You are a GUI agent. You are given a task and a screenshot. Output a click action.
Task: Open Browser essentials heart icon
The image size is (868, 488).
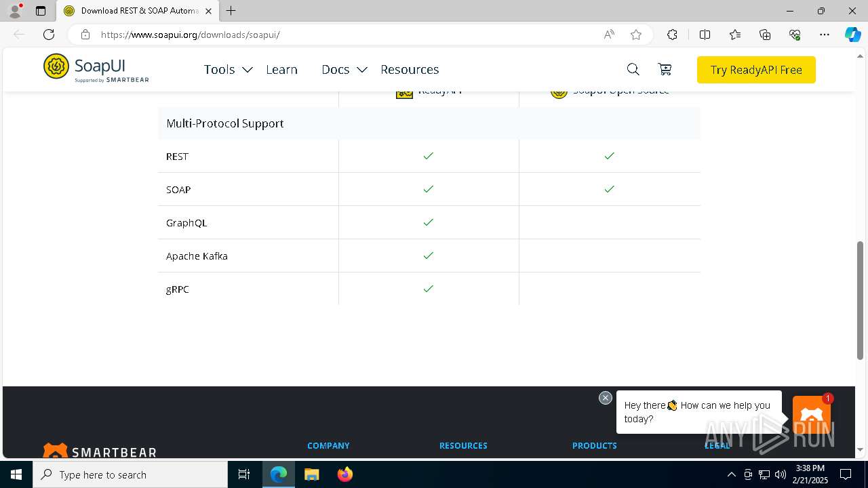[795, 35]
